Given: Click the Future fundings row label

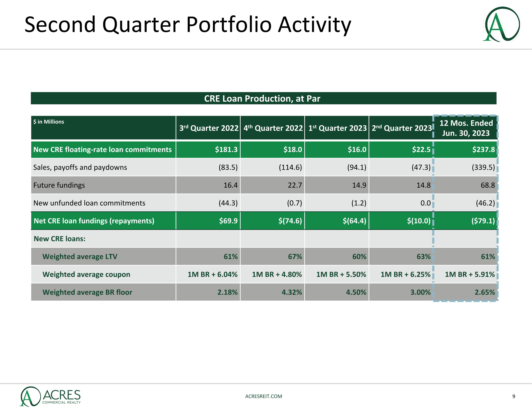Looking at the screenshot, I should tap(59, 185).
